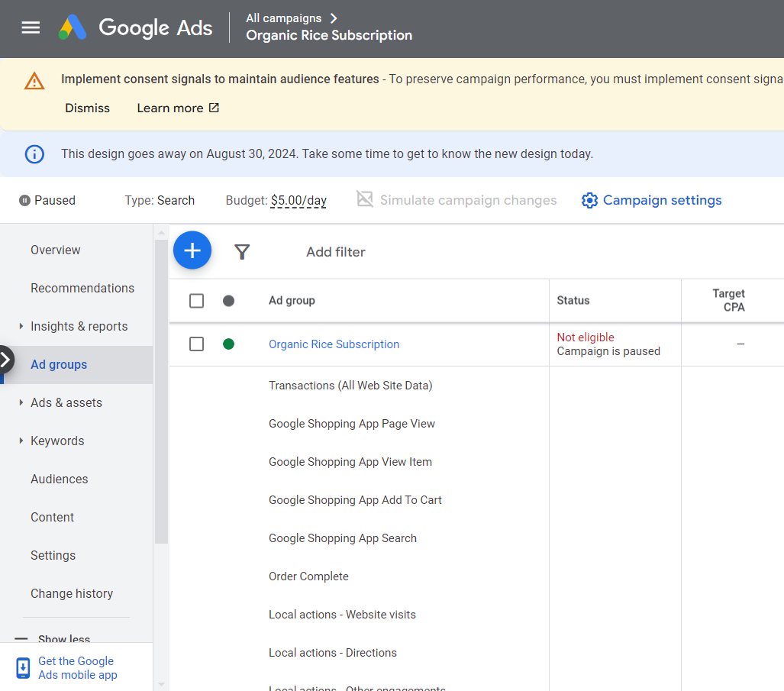The width and height of the screenshot is (784, 691).
Task: Expand the Ads & assets section
Action: click(21, 402)
